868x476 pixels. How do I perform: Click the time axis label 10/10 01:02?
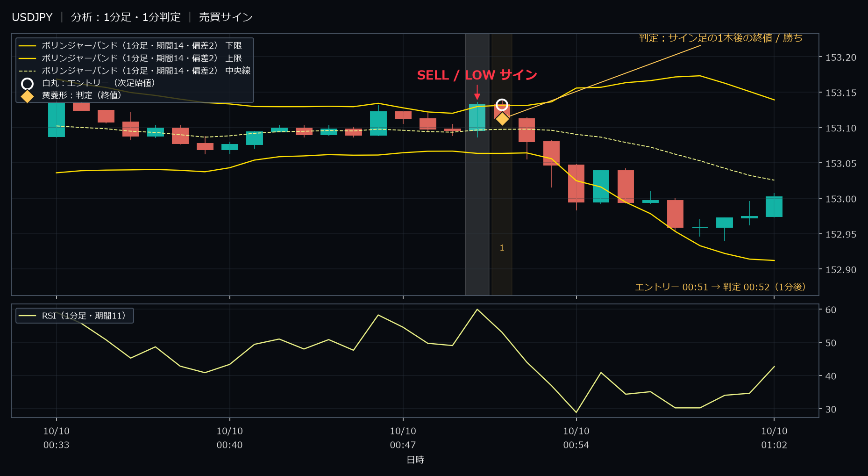pyautogui.click(x=774, y=438)
